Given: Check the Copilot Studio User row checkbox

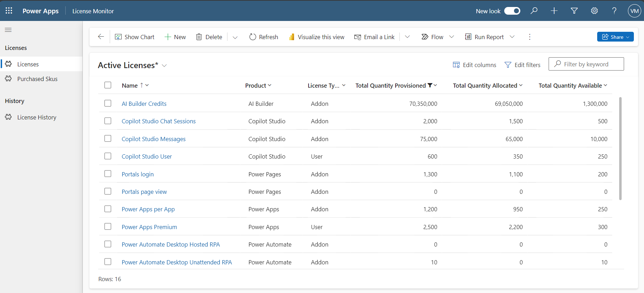Looking at the screenshot, I should point(108,156).
